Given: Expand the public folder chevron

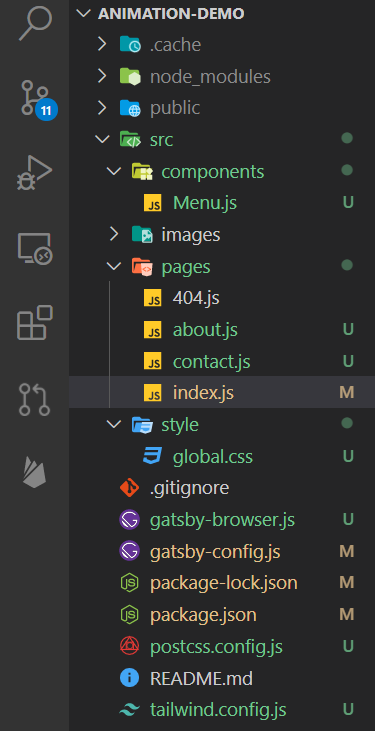Looking at the screenshot, I should 102,108.
